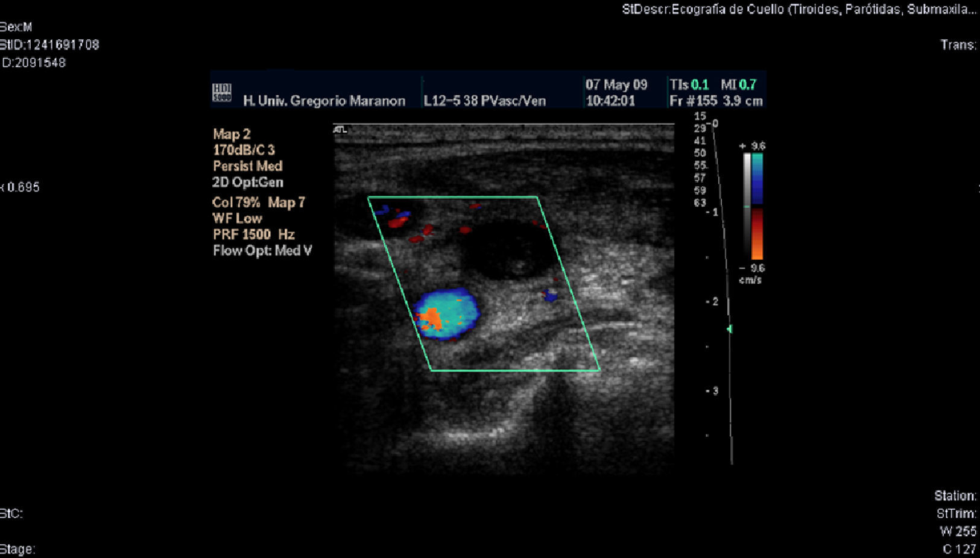Click the ATL orientation marker on the image
The image size is (980, 558).
point(340,129)
